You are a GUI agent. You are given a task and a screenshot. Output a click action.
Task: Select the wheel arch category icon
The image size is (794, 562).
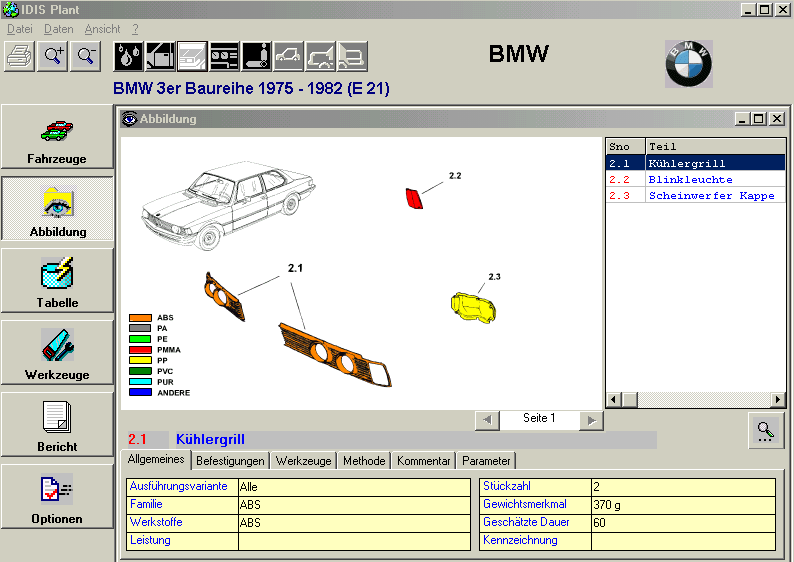(320, 56)
